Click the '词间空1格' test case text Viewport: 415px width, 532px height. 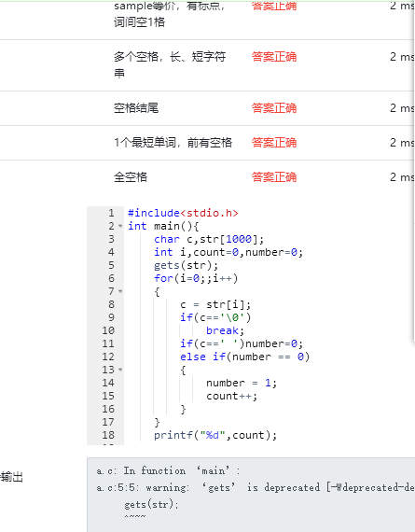pyautogui.click(x=139, y=22)
